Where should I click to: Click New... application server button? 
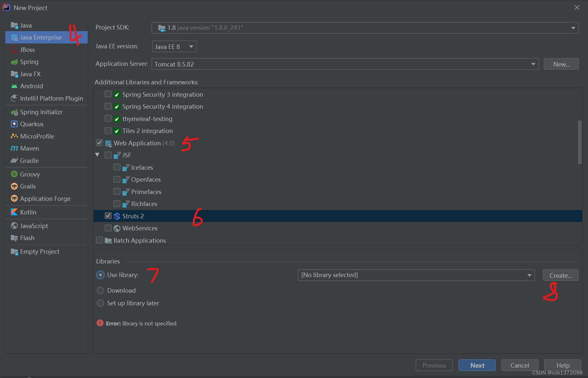pos(561,64)
